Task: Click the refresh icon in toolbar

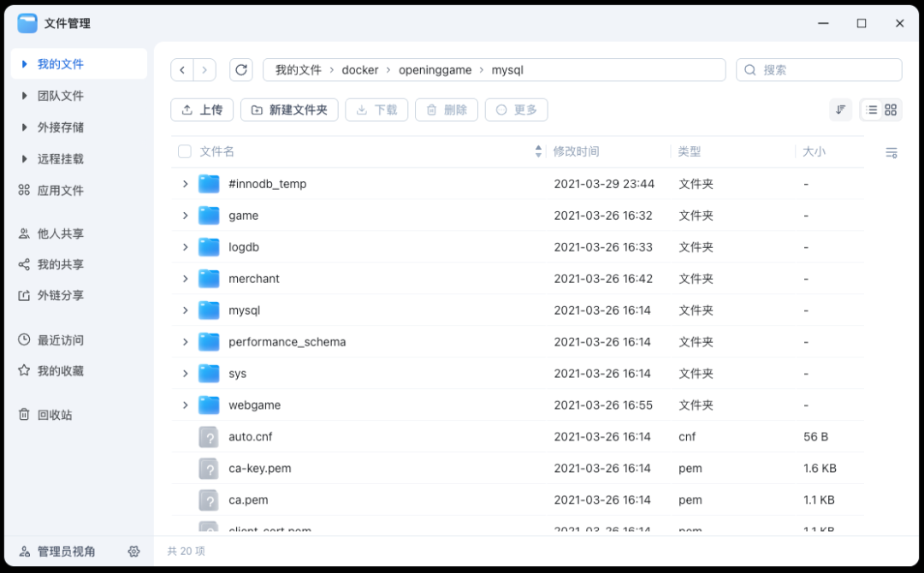Action: [x=240, y=69]
